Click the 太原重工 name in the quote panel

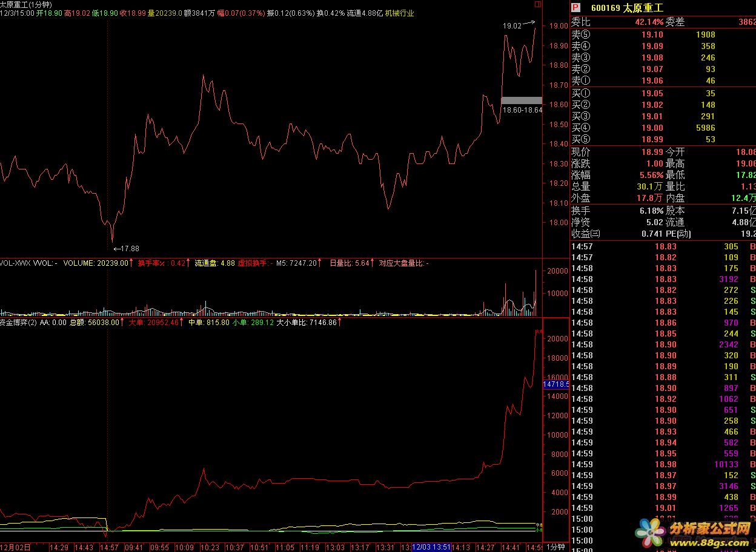coord(643,8)
